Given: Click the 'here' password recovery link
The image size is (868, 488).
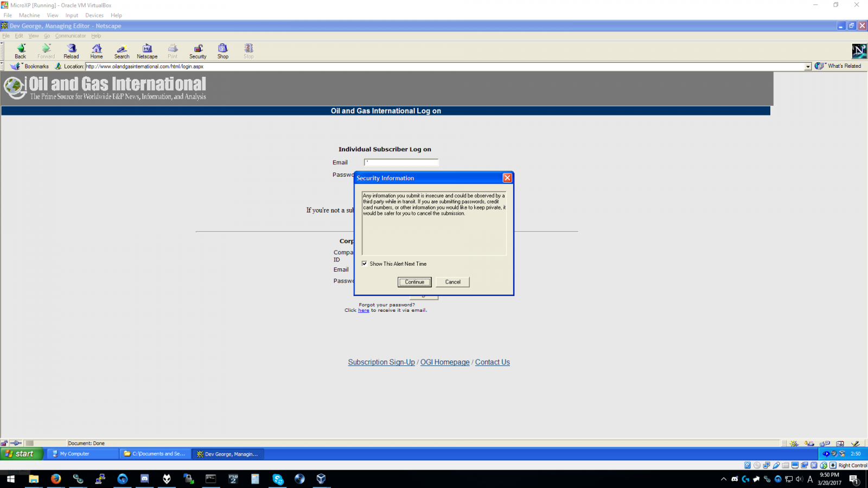Looking at the screenshot, I should (363, 310).
